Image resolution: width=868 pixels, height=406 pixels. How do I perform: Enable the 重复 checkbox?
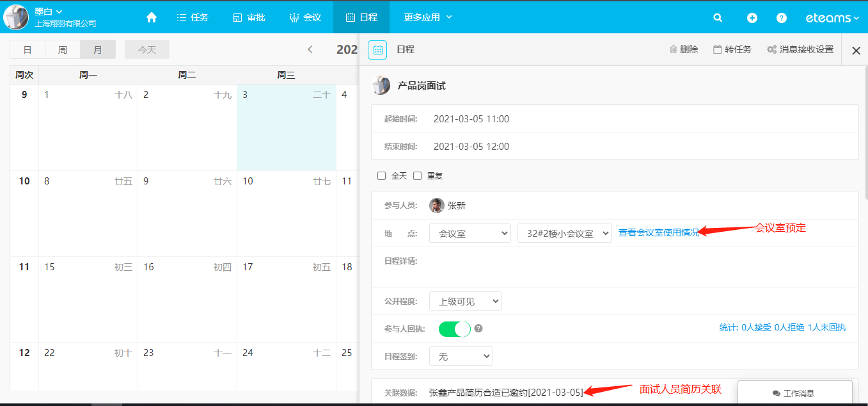coord(418,175)
